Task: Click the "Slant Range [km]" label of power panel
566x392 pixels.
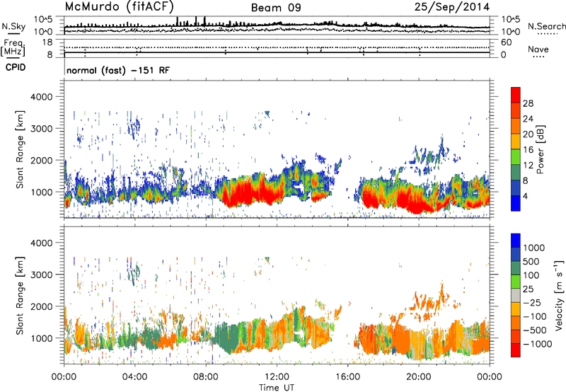Action: [20, 149]
